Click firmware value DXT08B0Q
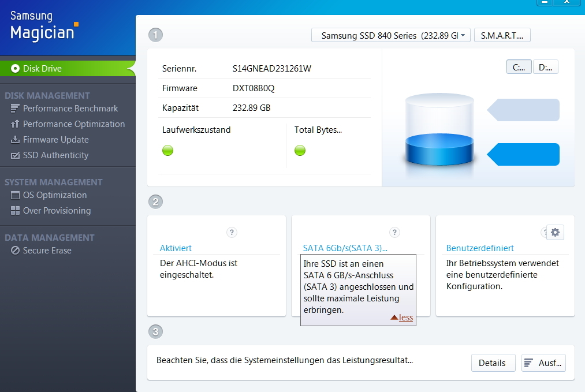585x392 pixels. coord(254,88)
